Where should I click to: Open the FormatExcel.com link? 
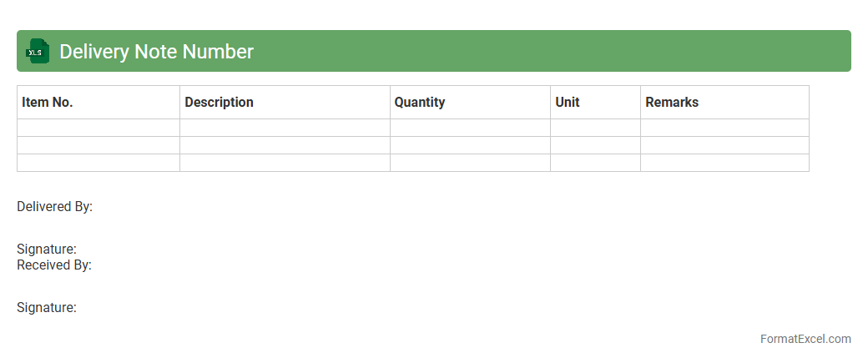point(805,339)
